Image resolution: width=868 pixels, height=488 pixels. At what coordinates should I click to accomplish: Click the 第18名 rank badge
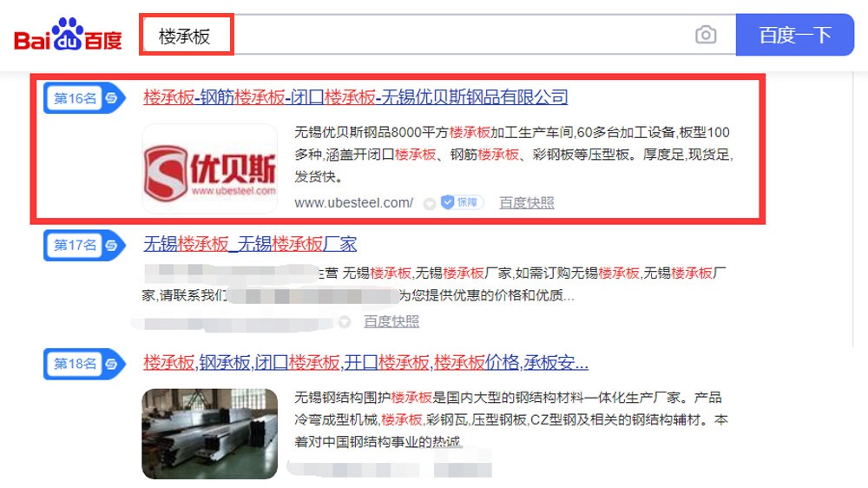(84, 364)
